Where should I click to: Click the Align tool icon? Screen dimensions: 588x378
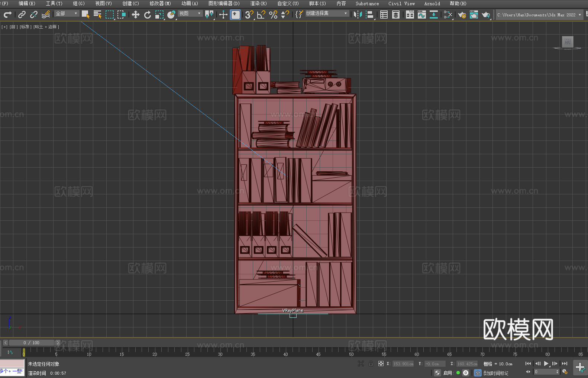[x=370, y=14]
